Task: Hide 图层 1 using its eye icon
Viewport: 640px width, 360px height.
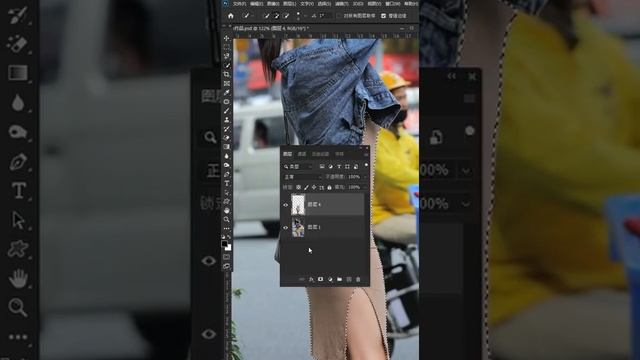Action: [286, 227]
